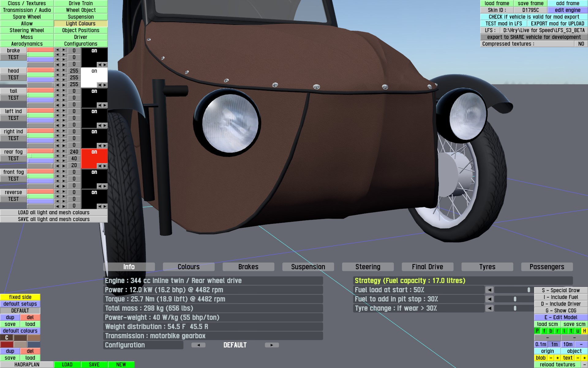This screenshot has width=588, height=368.
Task: Toggle the rear fog light 'on' state
Action: pyautogui.click(x=94, y=152)
